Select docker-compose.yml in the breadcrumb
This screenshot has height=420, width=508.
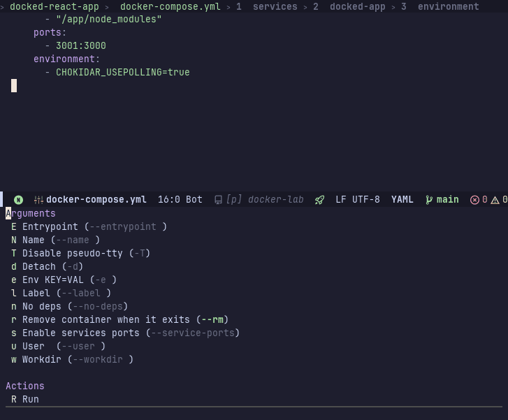pyautogui.click(x=170, y=6)
